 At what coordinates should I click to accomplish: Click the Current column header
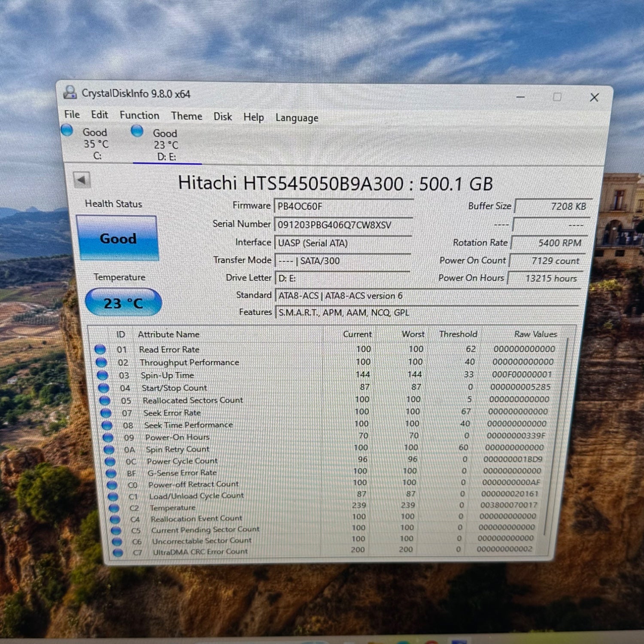[x=357, y=334]
